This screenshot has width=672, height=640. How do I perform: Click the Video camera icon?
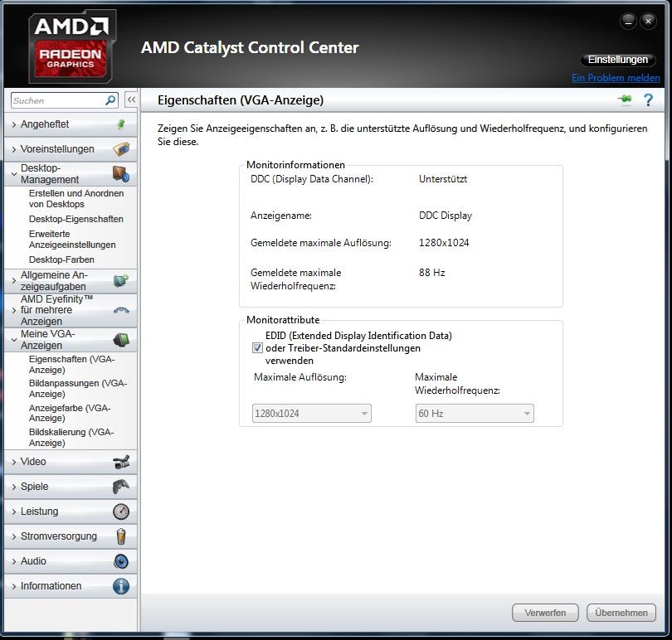click(x=121, y=462)
